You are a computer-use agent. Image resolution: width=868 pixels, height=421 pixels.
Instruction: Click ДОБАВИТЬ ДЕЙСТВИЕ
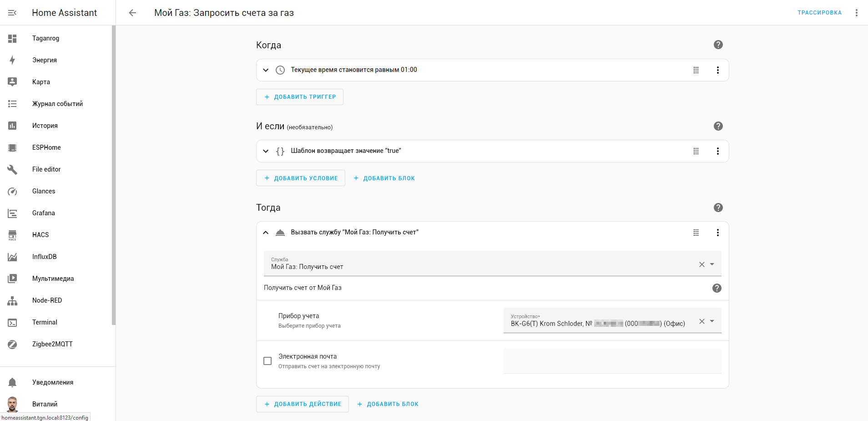(x=303, y=404)
